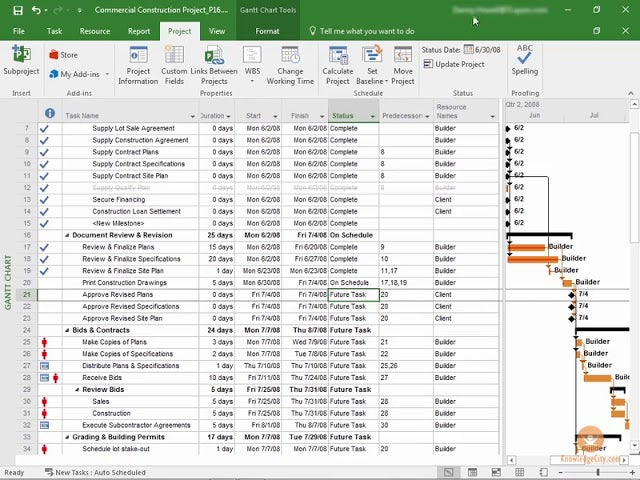The image size is (640, 480).
Task: Open Start column filter dropdown
Action: (x=276, y=116)
